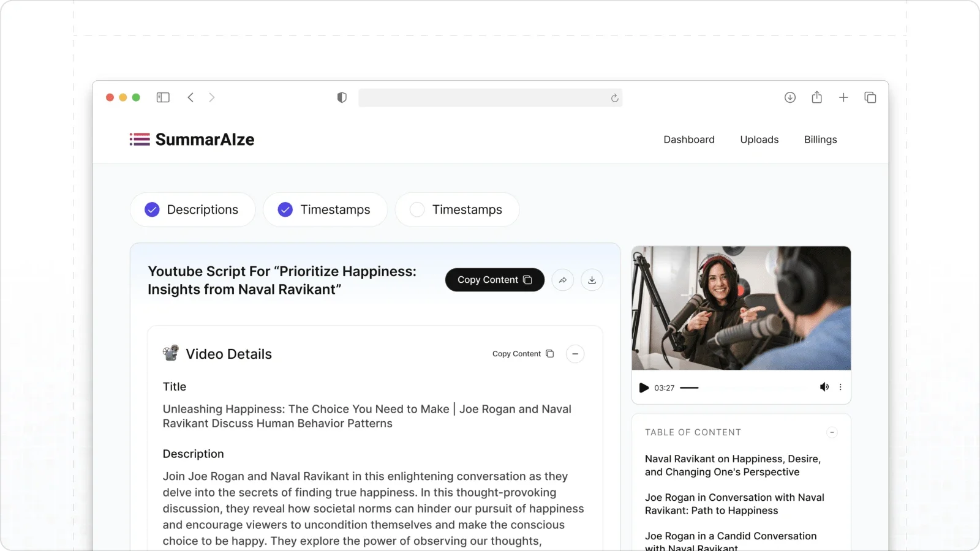Screen dimensions: 980x551
Task: Open a new tab with plus icon
Action: point(843,97)
